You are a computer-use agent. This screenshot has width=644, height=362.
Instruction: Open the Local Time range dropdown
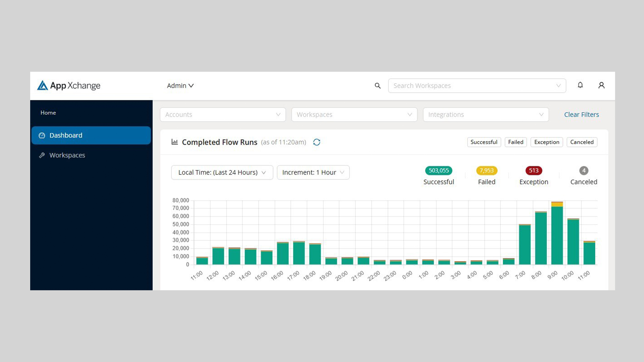[222, 172]
